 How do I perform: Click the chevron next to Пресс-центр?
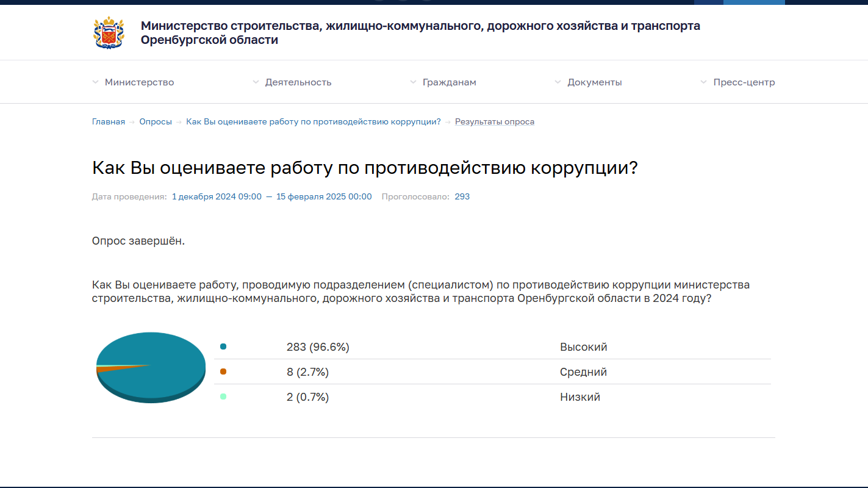[x=703, y=82]
